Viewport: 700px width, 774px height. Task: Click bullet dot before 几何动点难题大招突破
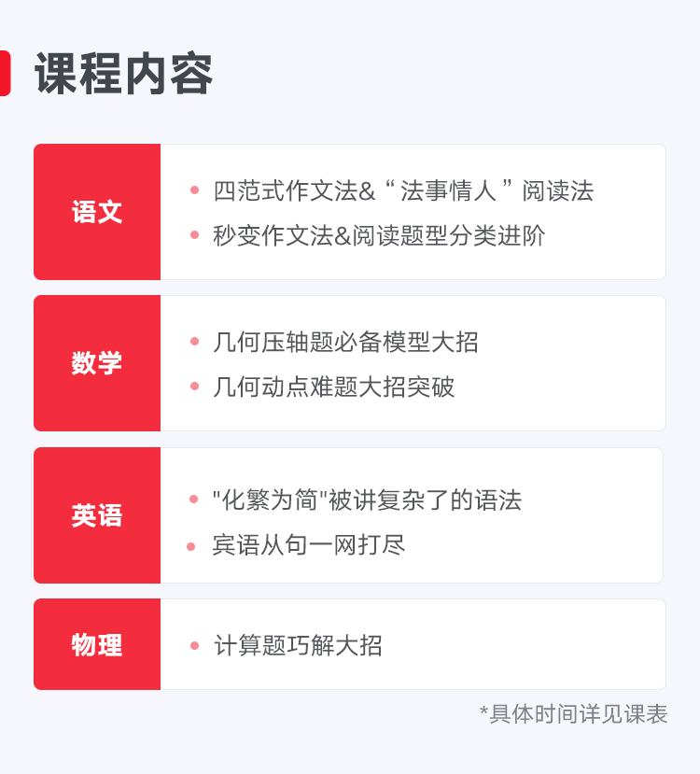(194, 387)
